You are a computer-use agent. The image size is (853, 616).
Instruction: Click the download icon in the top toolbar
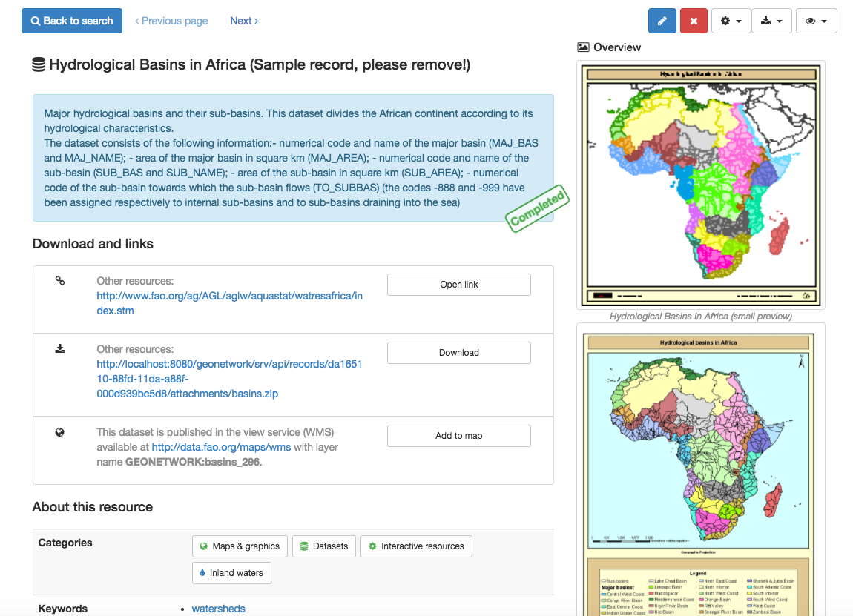coord(766,21)
